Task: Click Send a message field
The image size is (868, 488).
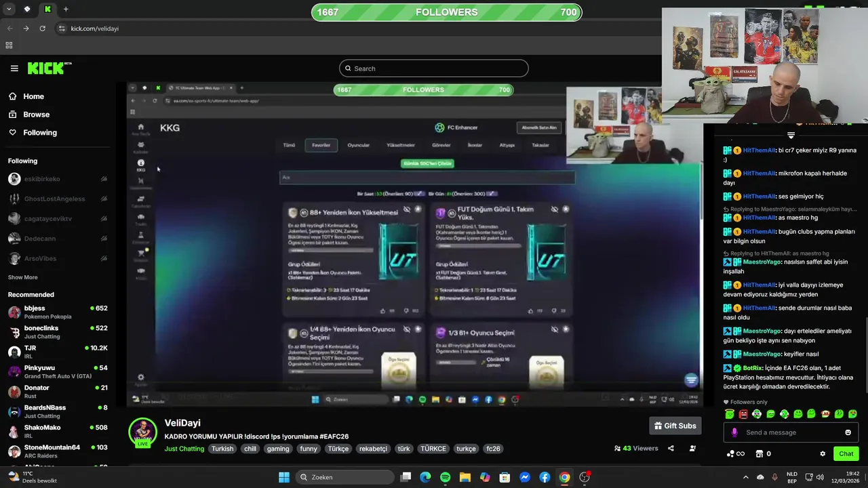Action: (x=791, y=432)
